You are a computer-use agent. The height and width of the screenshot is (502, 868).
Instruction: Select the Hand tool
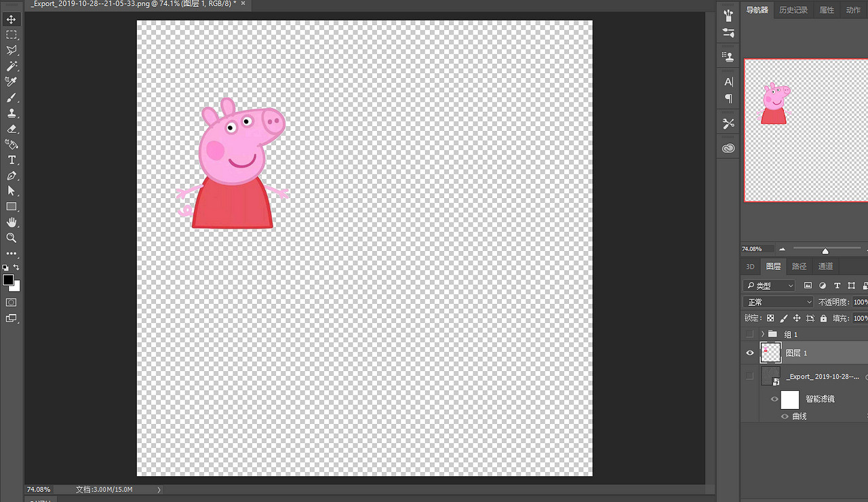pyautogui.click(x=12, y=223)
